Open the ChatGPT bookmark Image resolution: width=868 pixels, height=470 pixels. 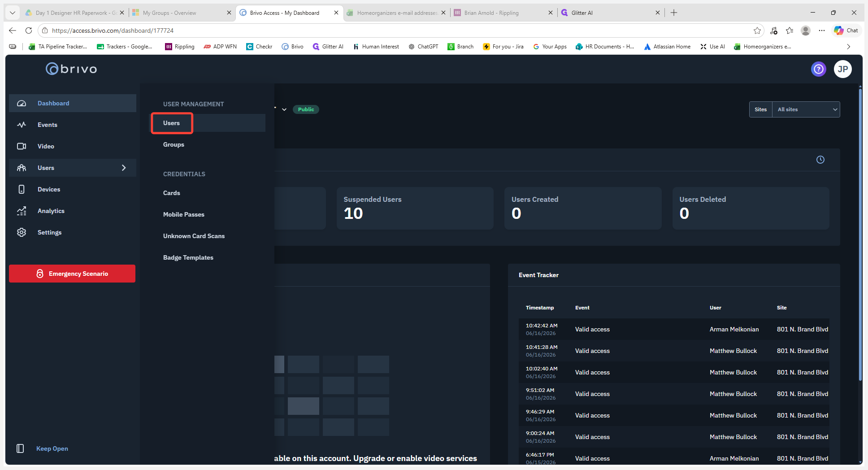click(423, 47)
